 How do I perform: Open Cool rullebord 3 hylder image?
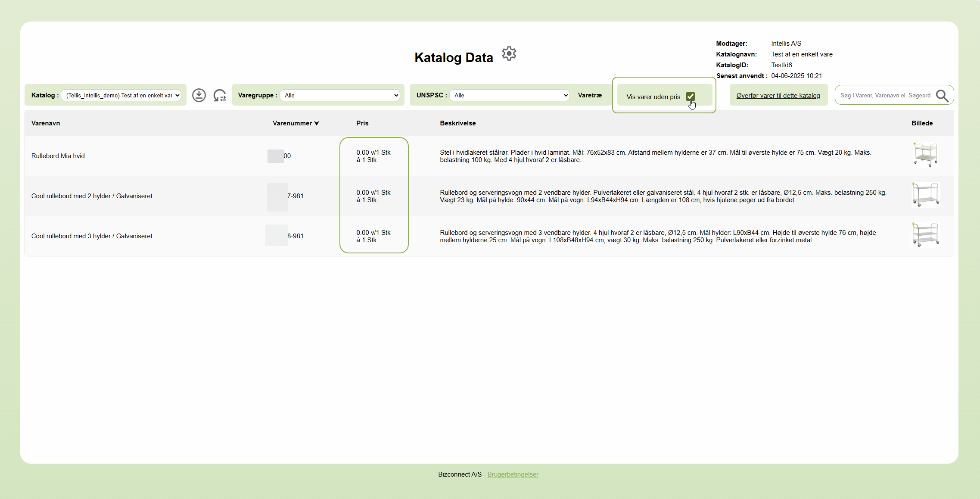click(925, 235)
